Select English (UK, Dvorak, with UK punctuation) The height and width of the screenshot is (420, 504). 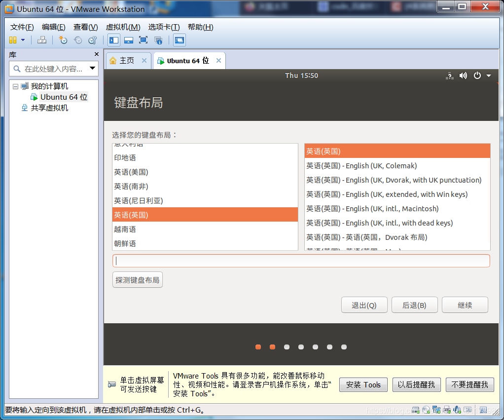click(x=397, y=180)
